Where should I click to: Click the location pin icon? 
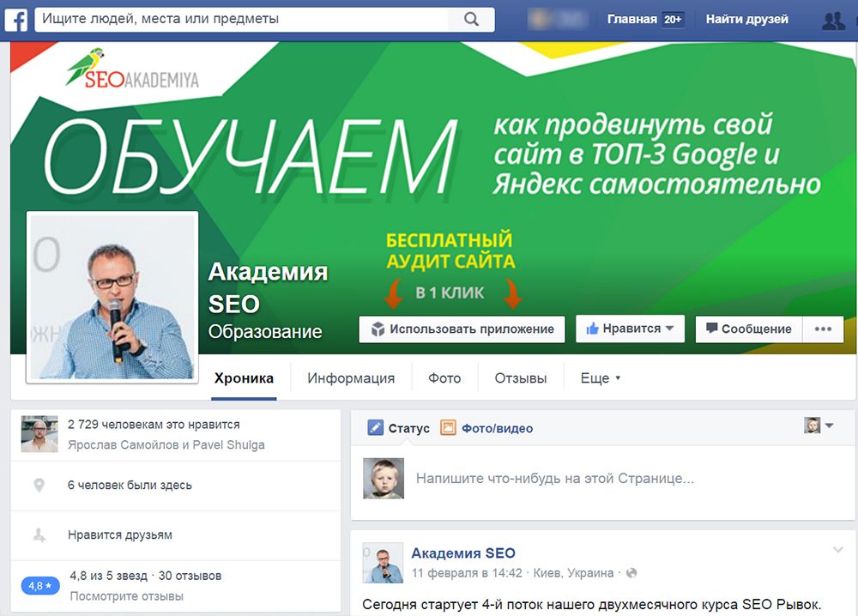(x=39, y=486)
